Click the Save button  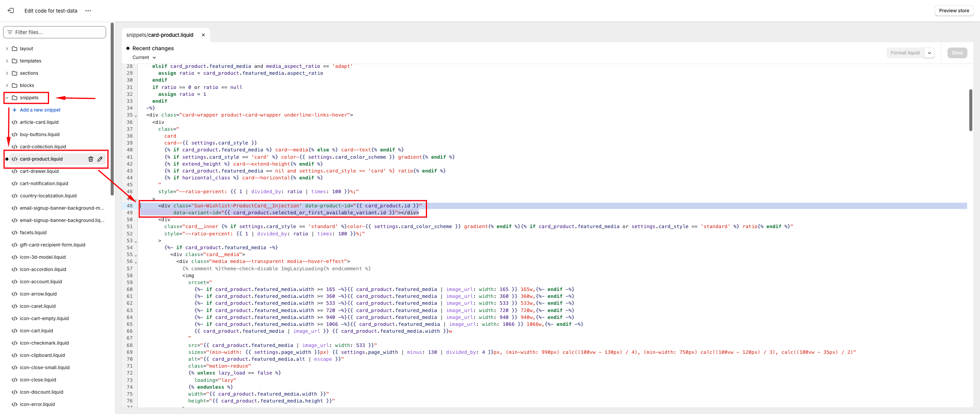957,53
